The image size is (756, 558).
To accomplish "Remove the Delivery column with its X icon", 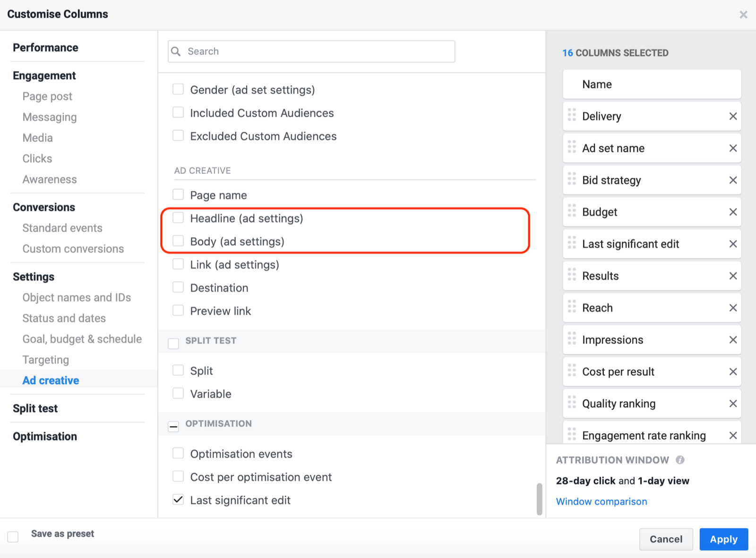I will 733,116.
